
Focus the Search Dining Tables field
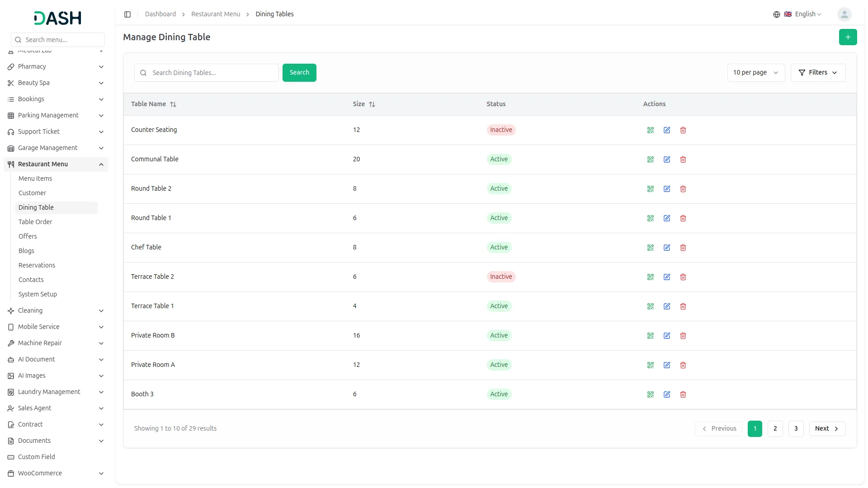(212, 73)
